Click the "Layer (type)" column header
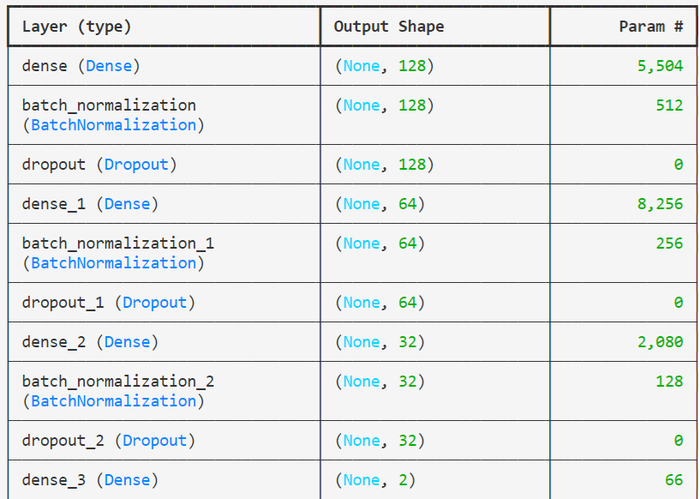This screenshot has height=499, width=700. coord(76,27)
